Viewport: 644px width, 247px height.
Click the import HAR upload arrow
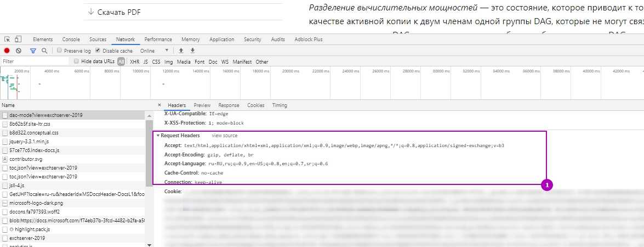coord(181,50)
